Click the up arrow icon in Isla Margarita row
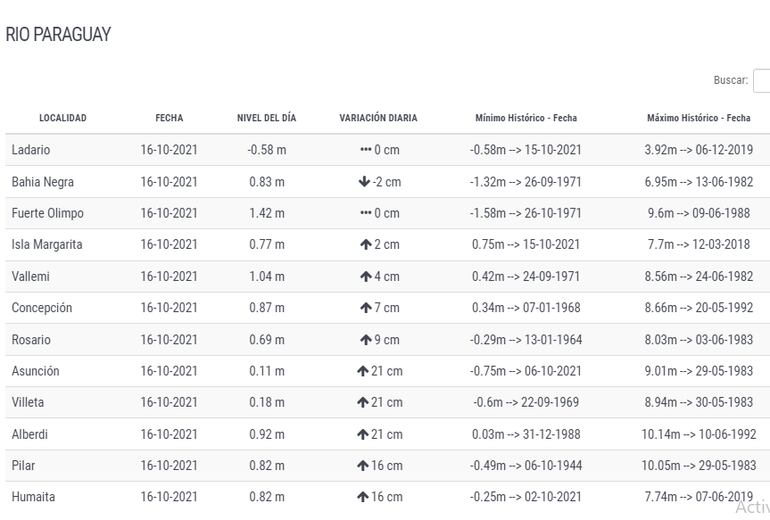 [366, 245]
